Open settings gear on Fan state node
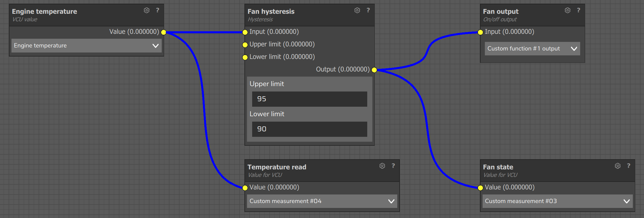The image size is (644, 218). click(x=618, y=166)
